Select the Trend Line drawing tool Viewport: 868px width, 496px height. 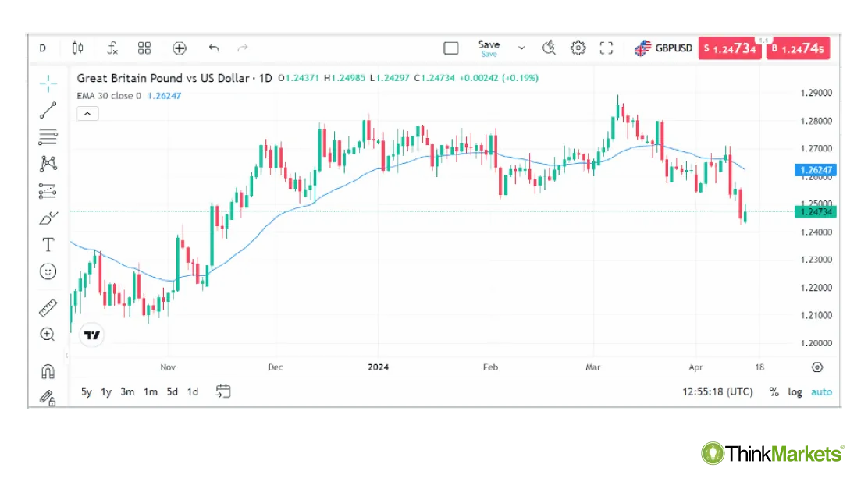[x=48, y=110]
